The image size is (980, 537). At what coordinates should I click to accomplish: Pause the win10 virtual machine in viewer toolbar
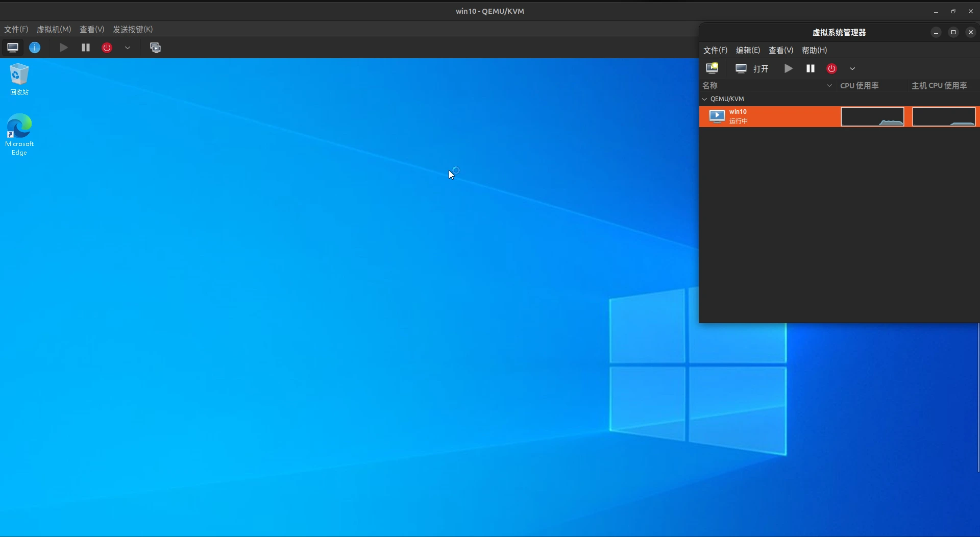point(86,47)
